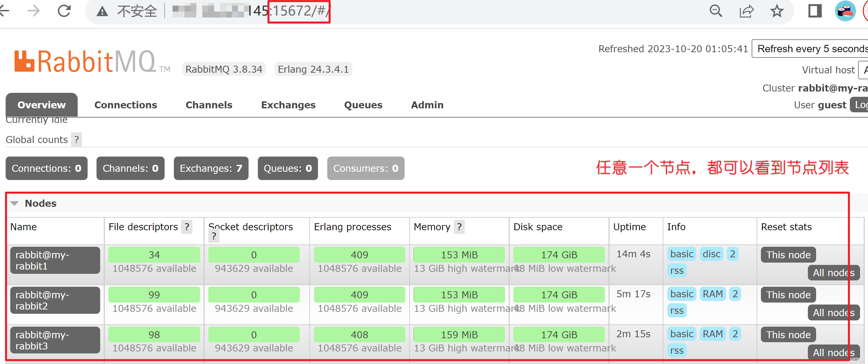Switch to the Overview tab
Image resolution: width=868 pixels, height=364 pixels.
41,105
